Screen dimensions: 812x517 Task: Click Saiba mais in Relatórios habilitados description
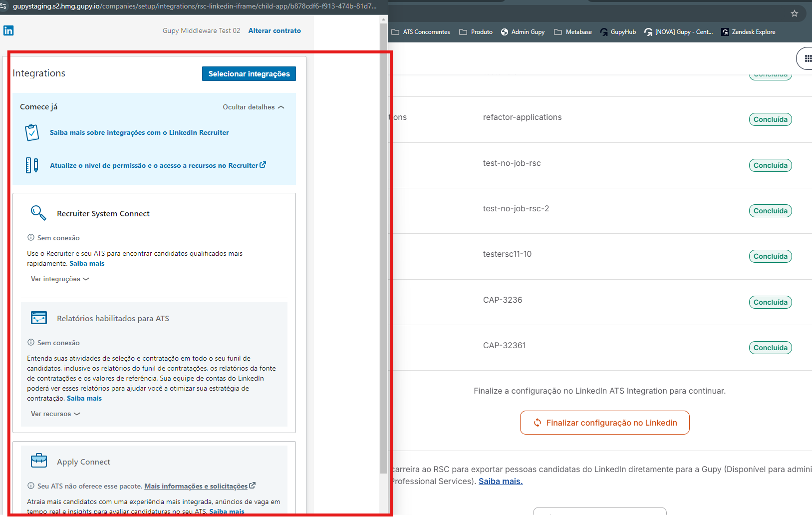pos(84,398)
